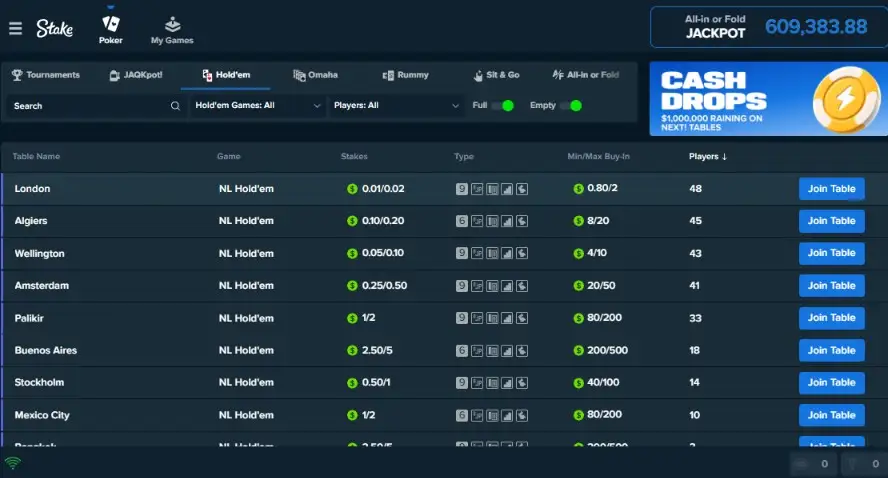Click the 9-seat badge in Palikir row
This screenshot has height=478, width=888.
(462, 318)
